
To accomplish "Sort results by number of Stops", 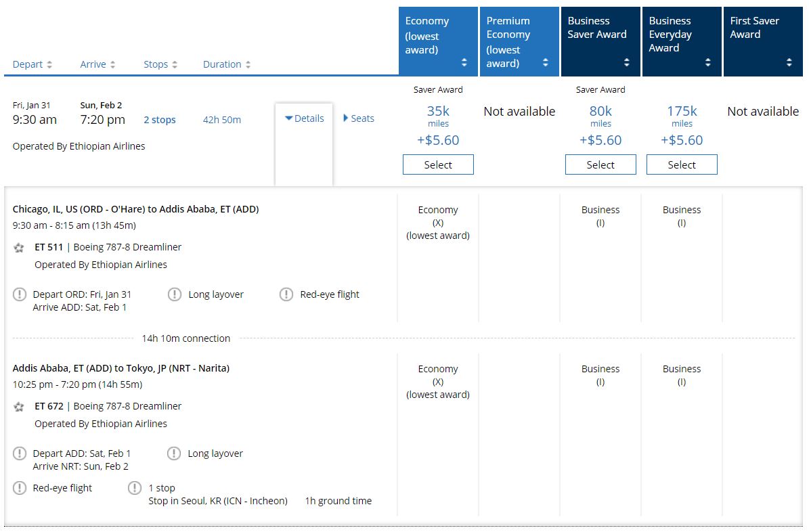I will [160, 64].
